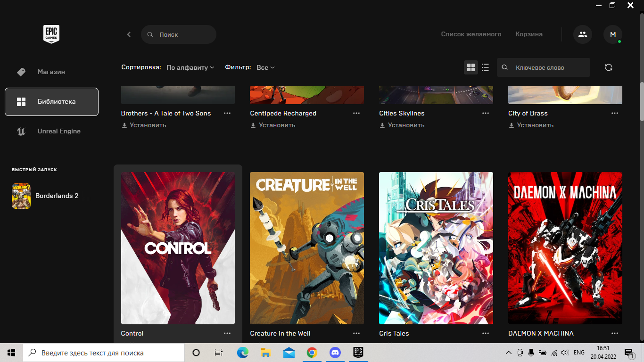Open Microsoft Edge from the taskbar
Viewport: 644px width, 362px height.
(243, 353)
